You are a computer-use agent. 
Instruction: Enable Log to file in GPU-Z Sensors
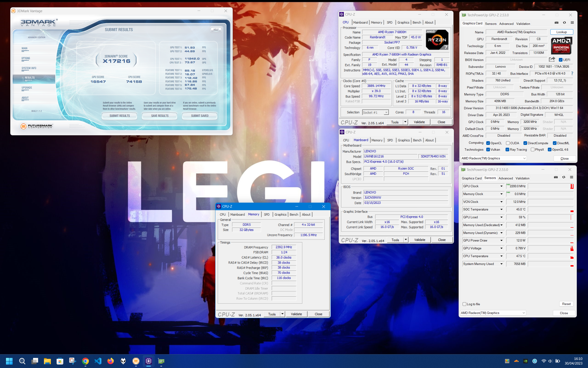[465, 304]
